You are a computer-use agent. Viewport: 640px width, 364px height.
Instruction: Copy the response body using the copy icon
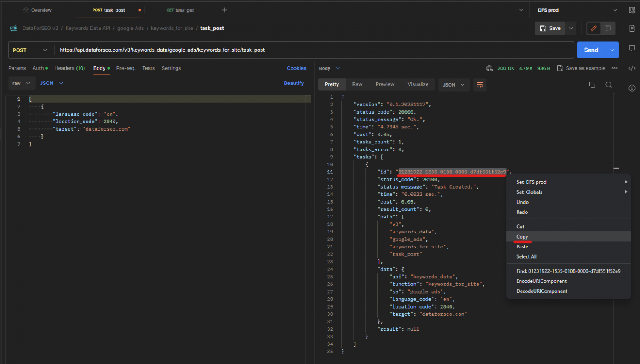coord(592,85)
